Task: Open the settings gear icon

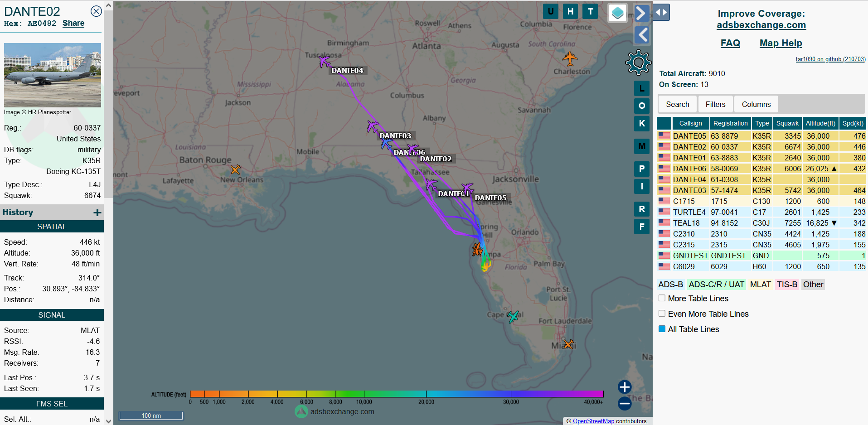Action: [638, 62]
